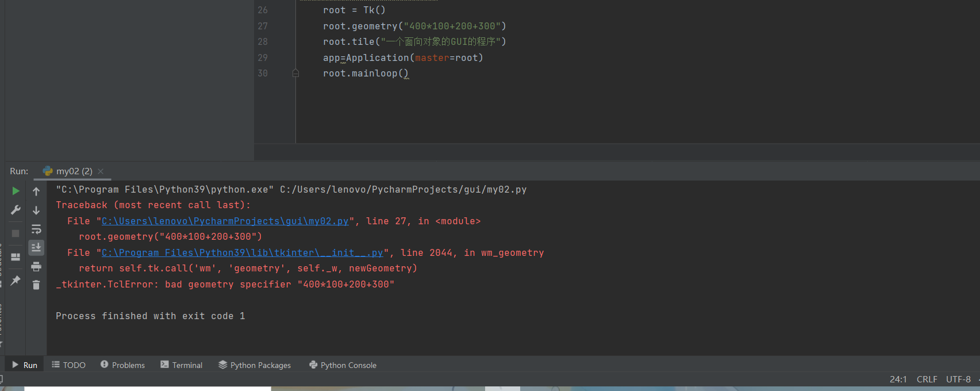Jump up the stack trace arrow
This screenshot has width=980, height=391.
click(36, 191)
